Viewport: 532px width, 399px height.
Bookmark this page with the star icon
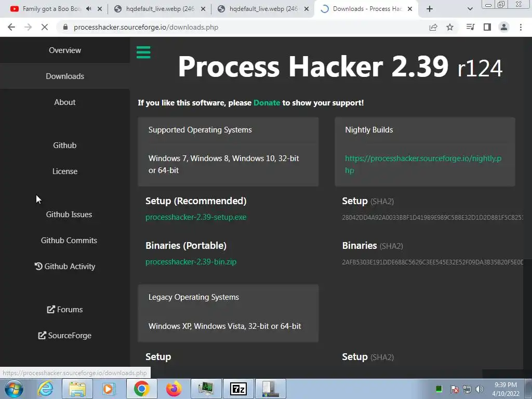click(450, 27)
